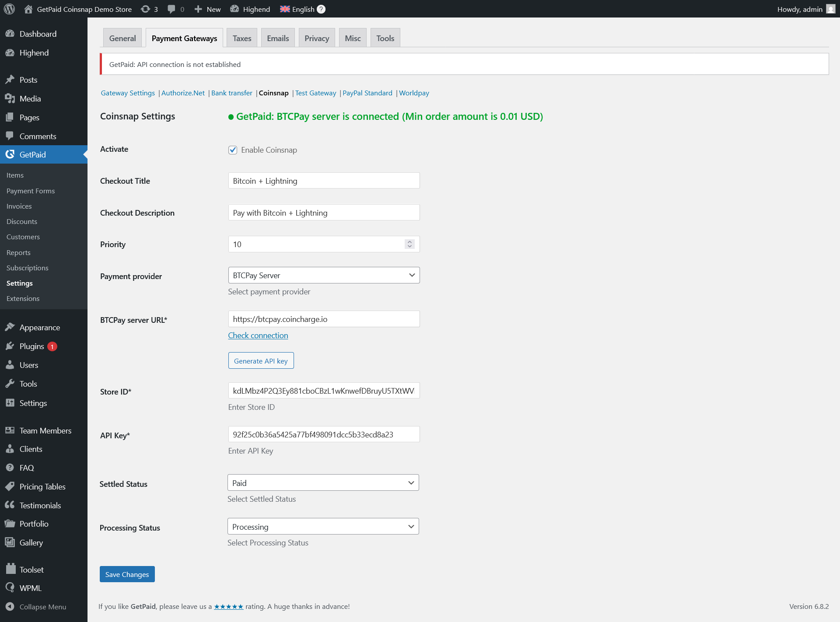Open the Misc tab
Screen dimensions: 840x622
pos(353,38)
